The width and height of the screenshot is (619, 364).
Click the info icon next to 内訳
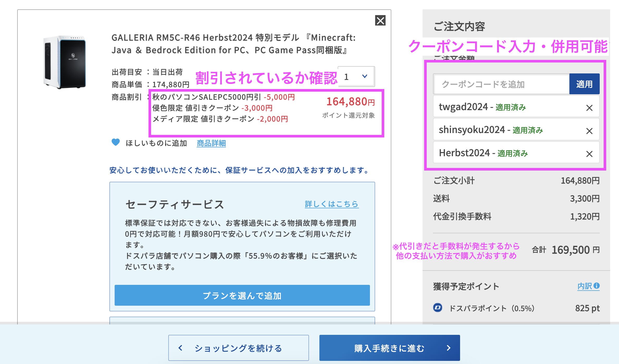pos(597,286)
